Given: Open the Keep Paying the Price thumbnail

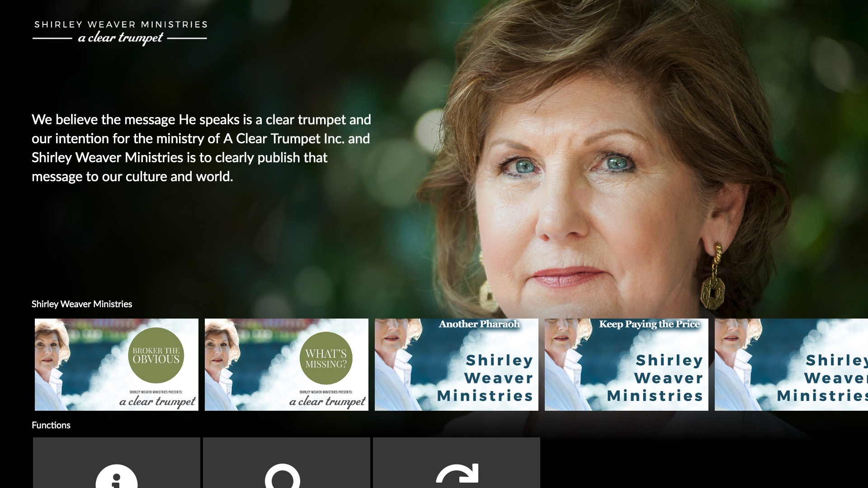Looking at the screenshot, I should (x=627, y=365).
